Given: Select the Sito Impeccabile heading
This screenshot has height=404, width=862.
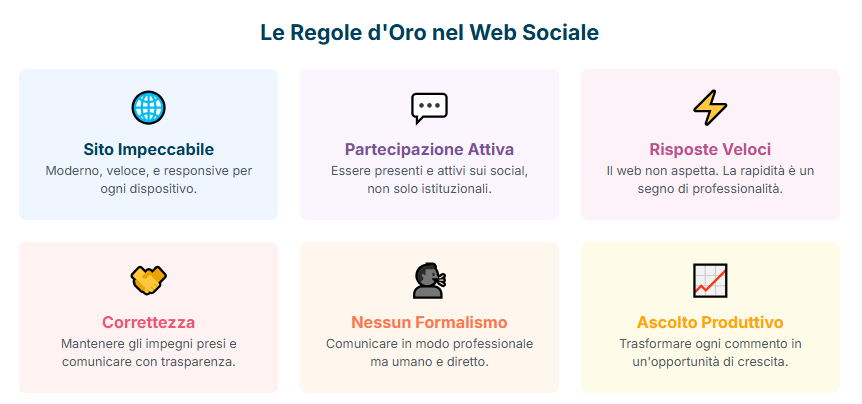Looking at the screenshot, I should tap(149, 149).
